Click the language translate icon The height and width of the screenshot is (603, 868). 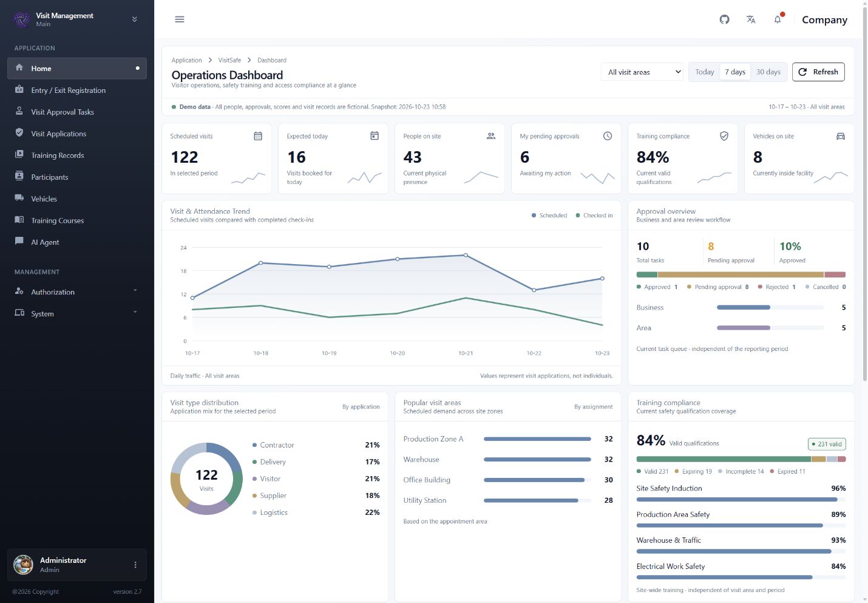751,19
